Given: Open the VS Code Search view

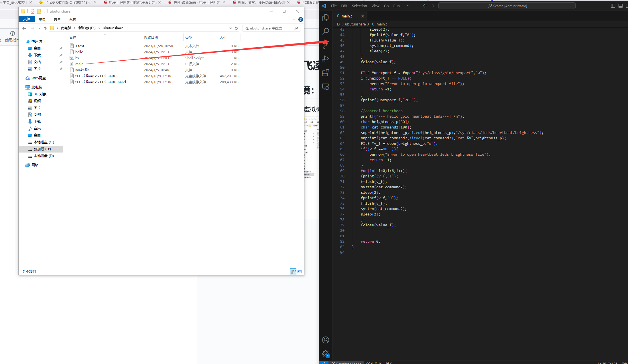Looking at the screenshot, I should coord(326,31).
